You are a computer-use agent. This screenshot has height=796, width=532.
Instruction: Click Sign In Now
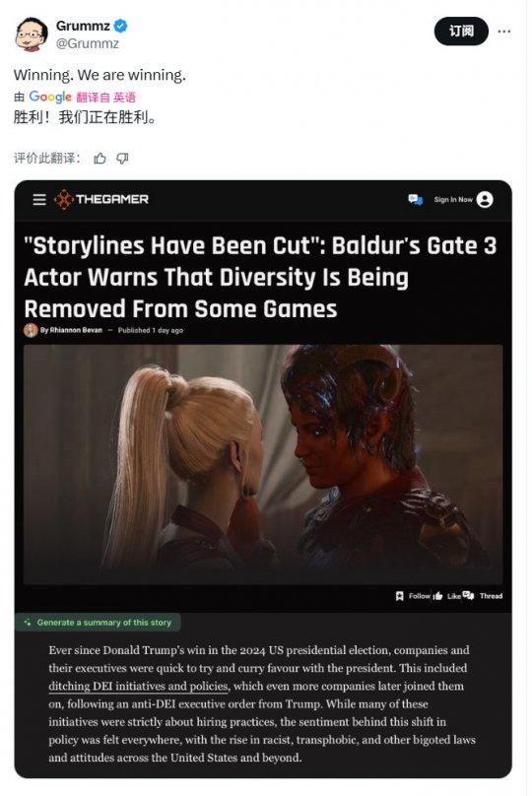coord(453,200)
